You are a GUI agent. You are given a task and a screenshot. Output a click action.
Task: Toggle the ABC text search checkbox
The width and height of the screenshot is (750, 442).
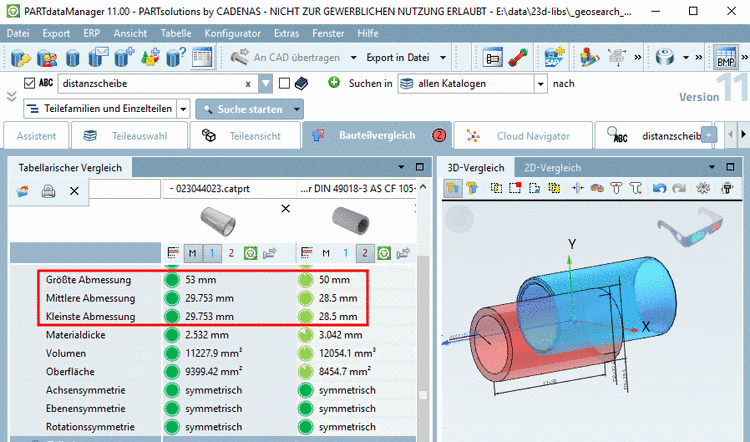tap(30, 83)
